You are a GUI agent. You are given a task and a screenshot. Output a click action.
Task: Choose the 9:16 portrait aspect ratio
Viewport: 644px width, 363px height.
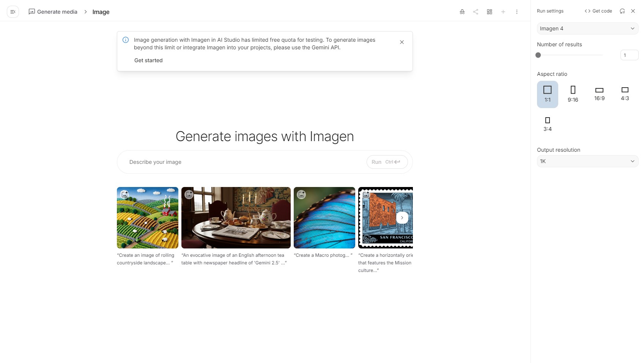tap(573, 94)
